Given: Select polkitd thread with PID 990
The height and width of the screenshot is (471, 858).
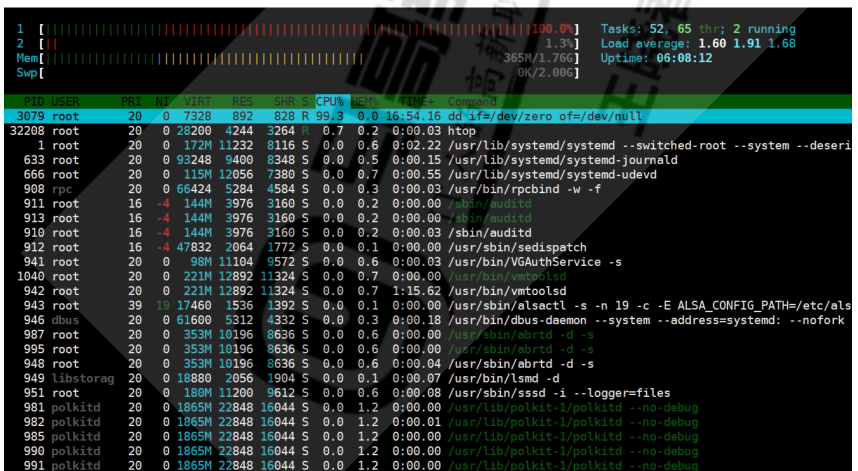Looking at the screenshot, I should (x=428, y=451).
